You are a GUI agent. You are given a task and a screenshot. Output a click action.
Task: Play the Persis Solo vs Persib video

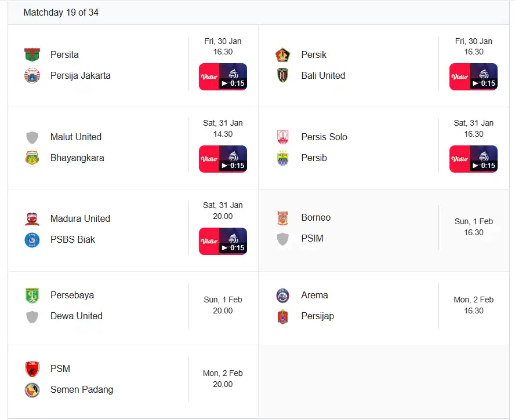[473, 159]
